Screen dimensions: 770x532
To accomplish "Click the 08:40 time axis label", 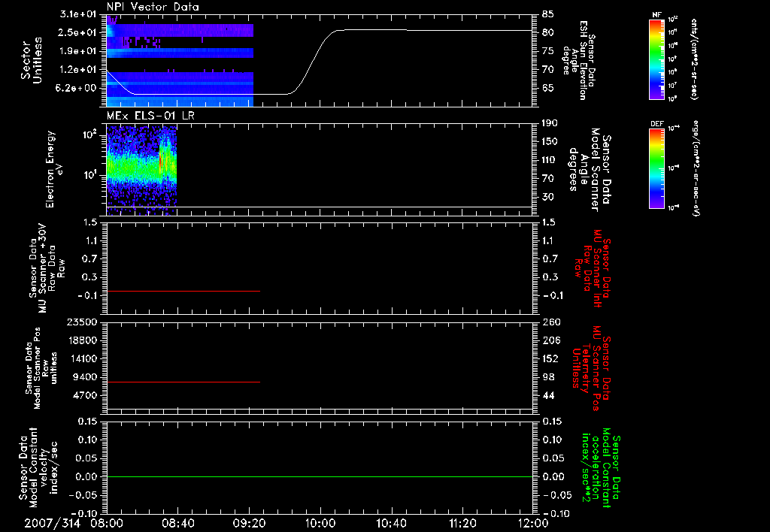I will (177, 523).
